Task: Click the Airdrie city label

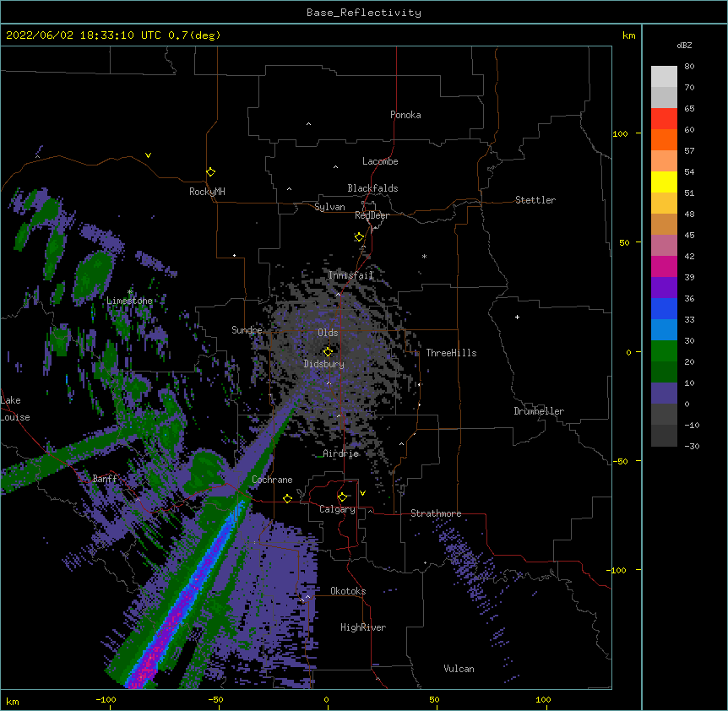Action: pyautogui.click(x=341, y=453)
